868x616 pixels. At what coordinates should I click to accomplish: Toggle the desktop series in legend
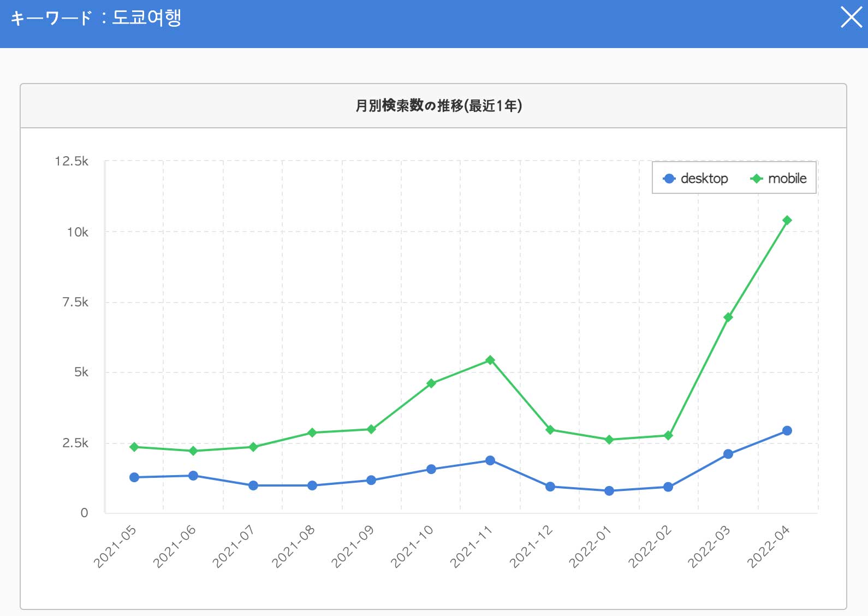coord(695,179)
